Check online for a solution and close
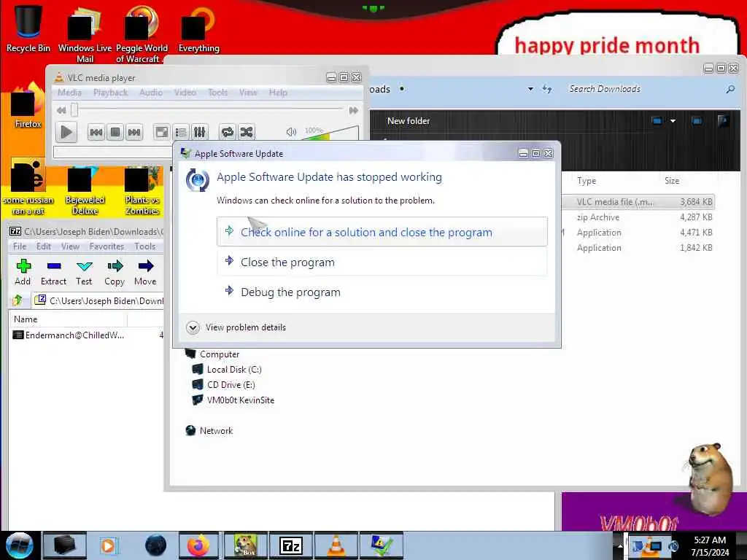 pos(382,232)
